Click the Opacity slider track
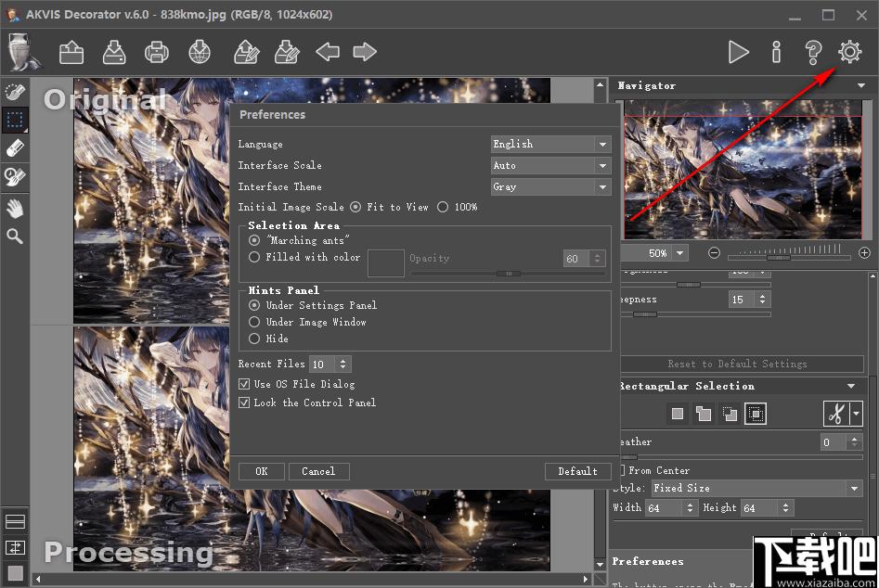The height and width of the screenshot is (588, 879). 508,274
